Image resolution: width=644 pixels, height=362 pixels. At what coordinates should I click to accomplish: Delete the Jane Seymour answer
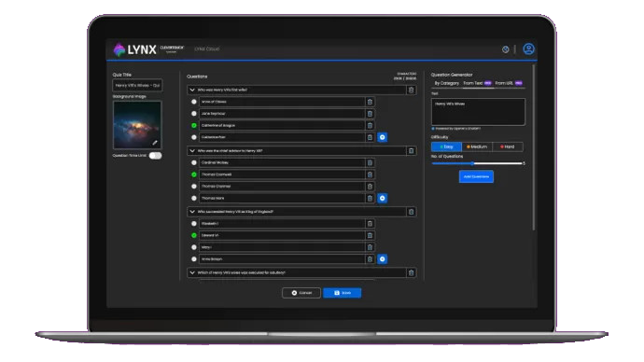(370, 114)
